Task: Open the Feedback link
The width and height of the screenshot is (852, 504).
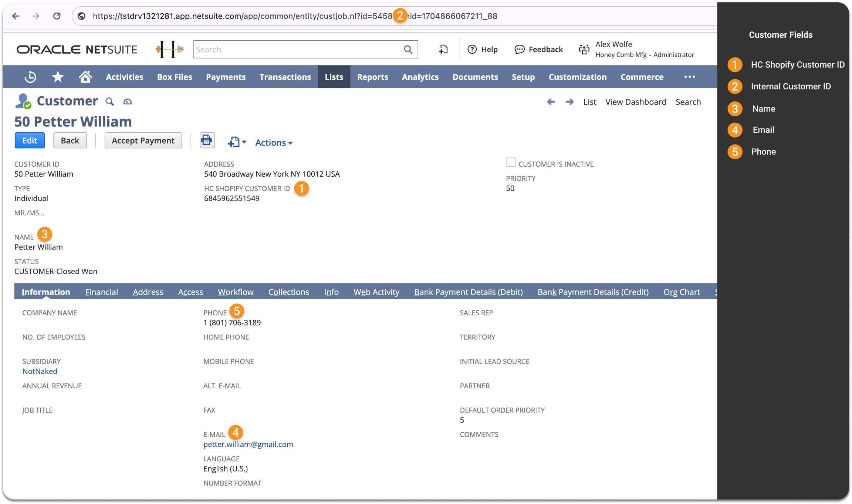Action: [538, 49]
